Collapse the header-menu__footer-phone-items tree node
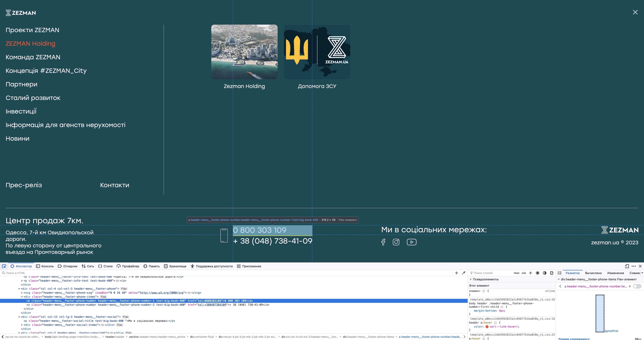 coord(22,297)
